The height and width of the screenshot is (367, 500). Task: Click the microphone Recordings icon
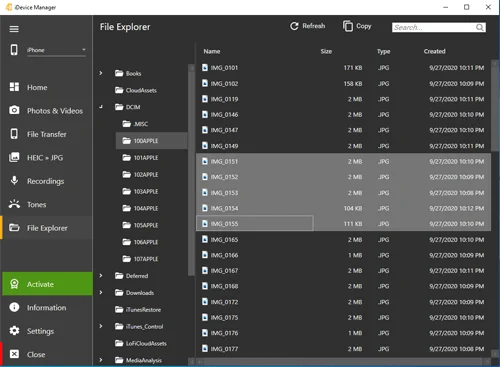click(x=14, y=180)
